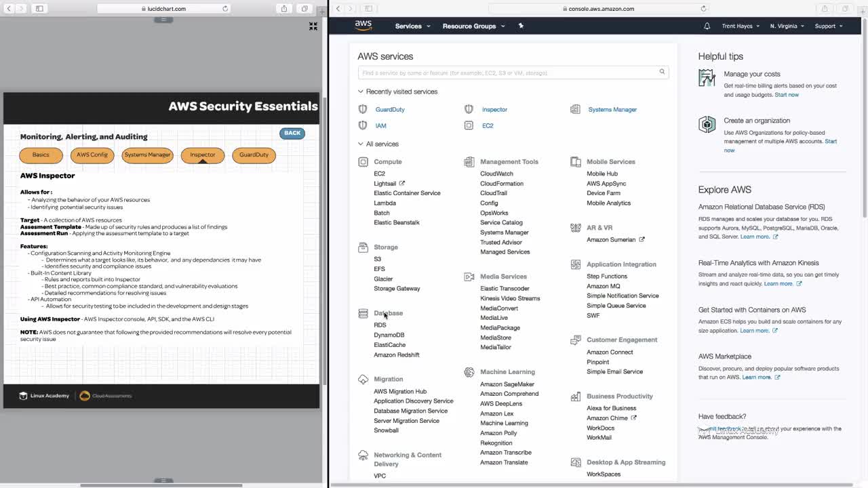868x488 pixels.
Task: Reload the lucidchart.com page
Action: 225,9
